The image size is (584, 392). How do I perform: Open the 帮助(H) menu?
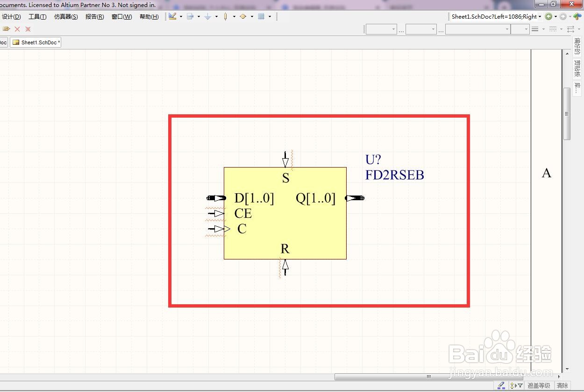(149, 17)
